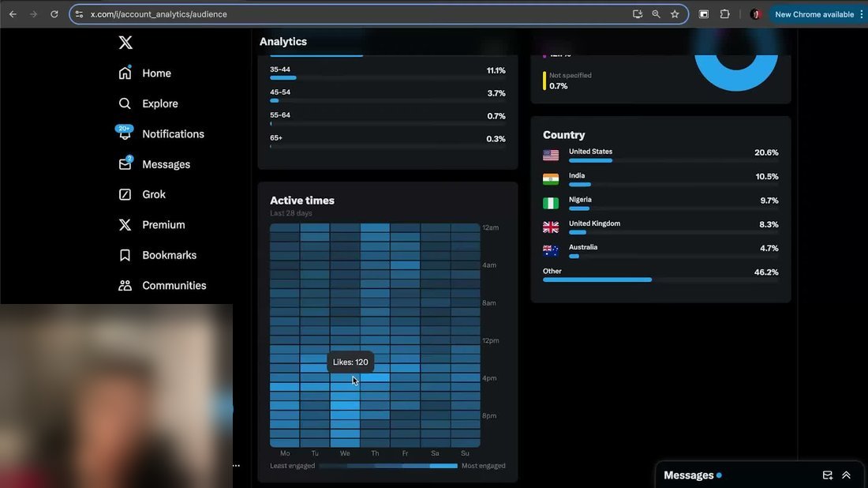The height and width of the screenshot is (488, 868).
Task: Go back using the browser back arrow
Action: (13, 14)
